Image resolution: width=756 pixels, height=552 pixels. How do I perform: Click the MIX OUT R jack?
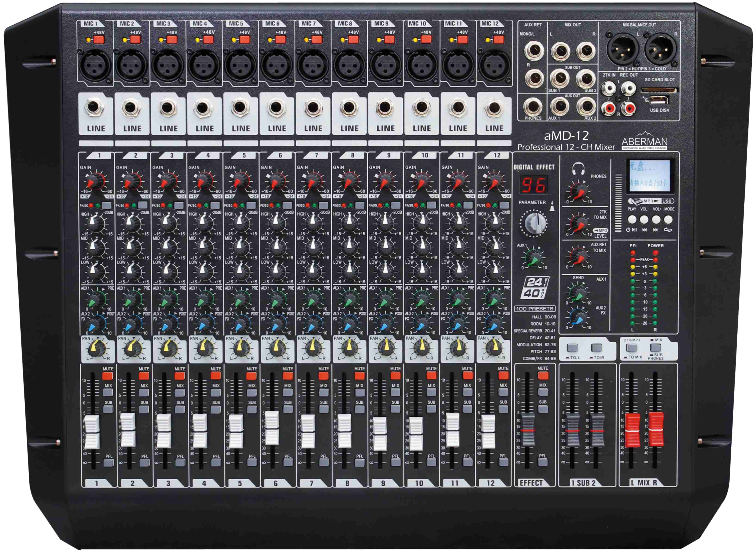[x=586, y=51]
